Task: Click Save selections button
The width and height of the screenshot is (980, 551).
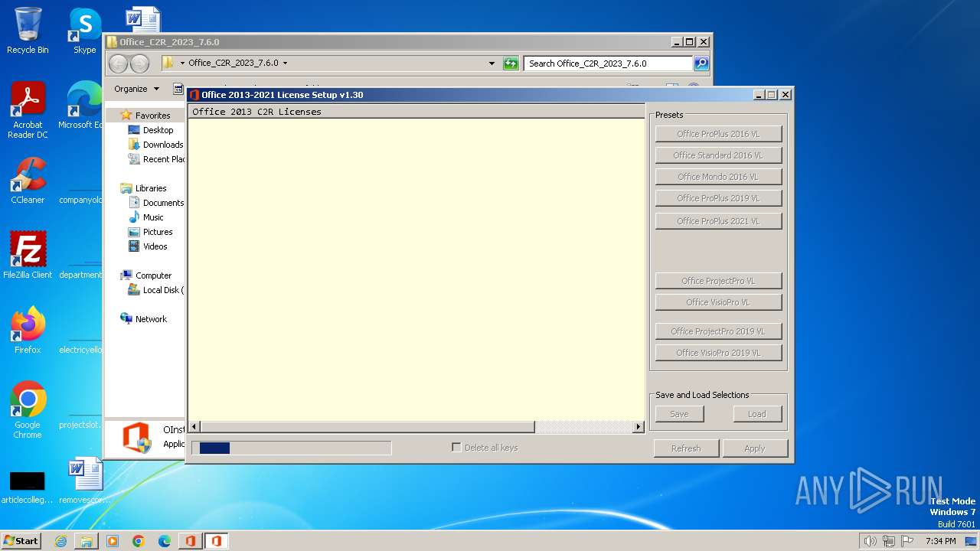Action: tap(679, 414)
